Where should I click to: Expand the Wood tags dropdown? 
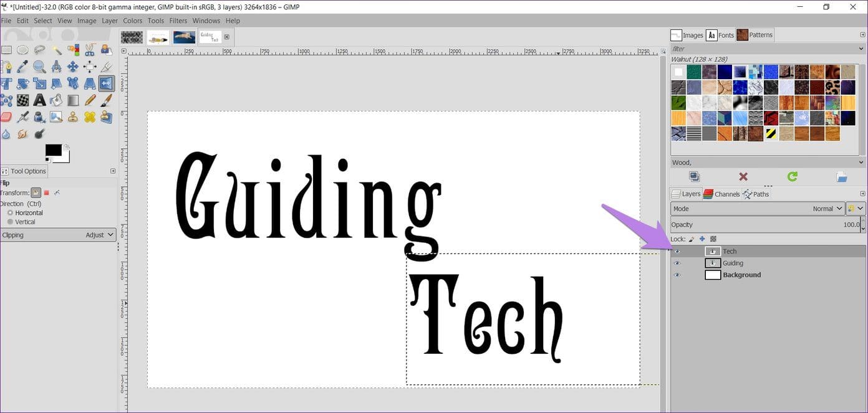(x=862, y=163)
